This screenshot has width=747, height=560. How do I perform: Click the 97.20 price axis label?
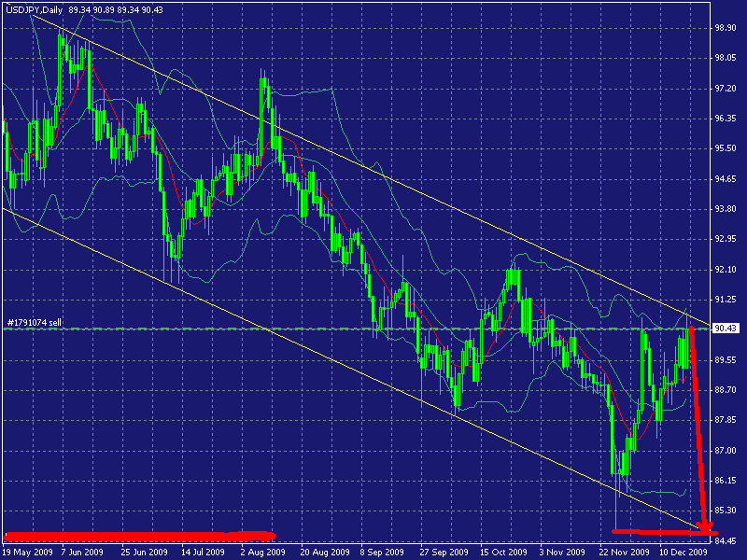pyautogui.click(x=726, y=89)
